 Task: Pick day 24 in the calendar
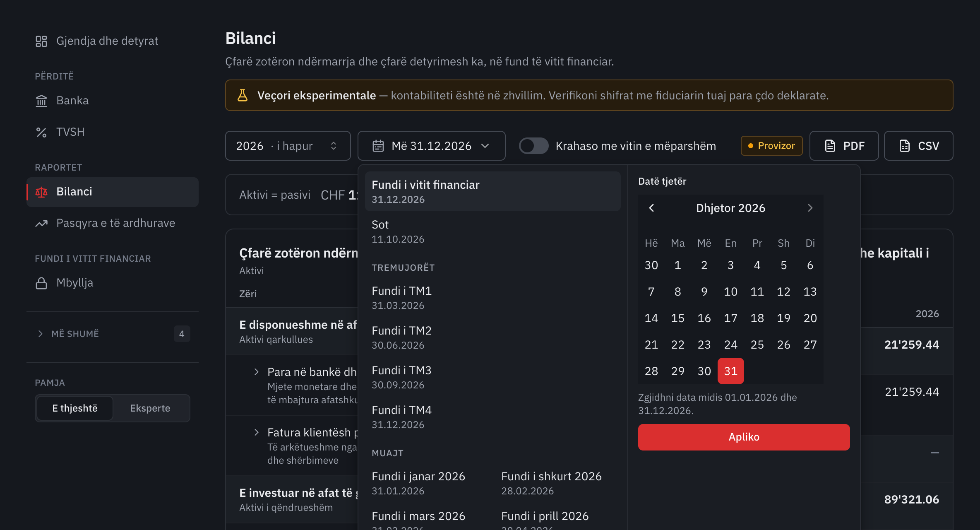coord(730,344)
